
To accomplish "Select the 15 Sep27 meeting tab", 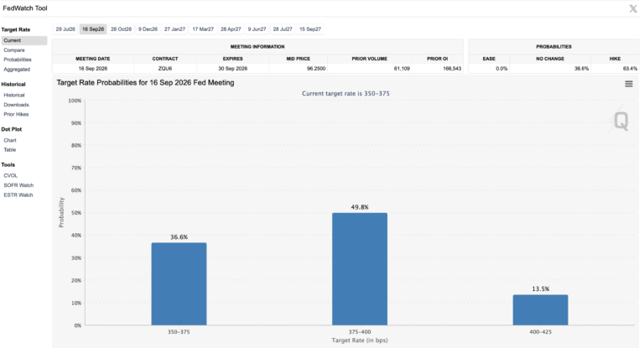I will coord(310,29).
